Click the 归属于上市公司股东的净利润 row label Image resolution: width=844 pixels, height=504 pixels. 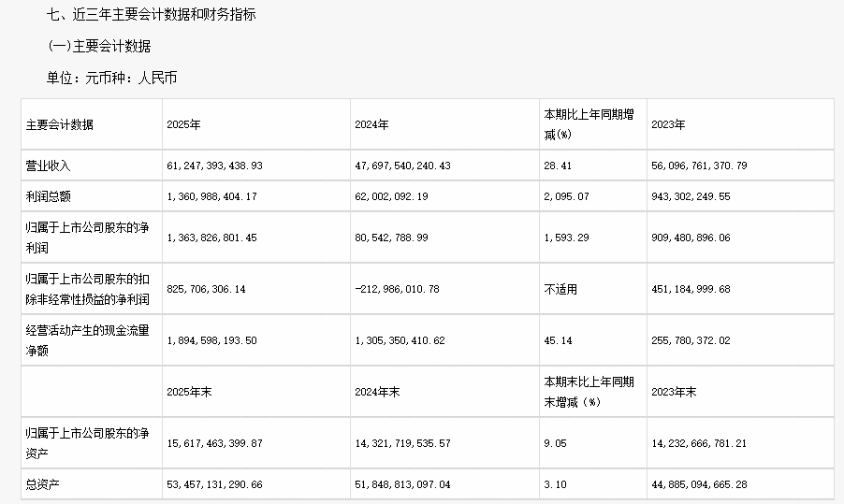point(88,240)
